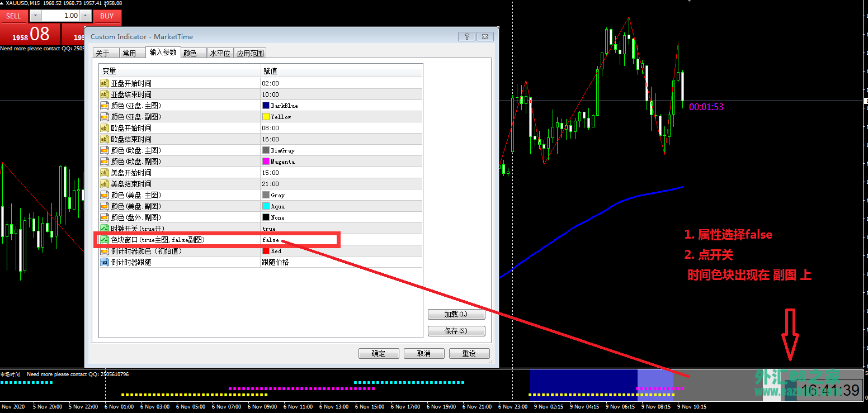Image resolution: width=868 pixels, height=413 pixels.
Task: Click the Magenta color swatch
Action: click(x=266, y=162)
